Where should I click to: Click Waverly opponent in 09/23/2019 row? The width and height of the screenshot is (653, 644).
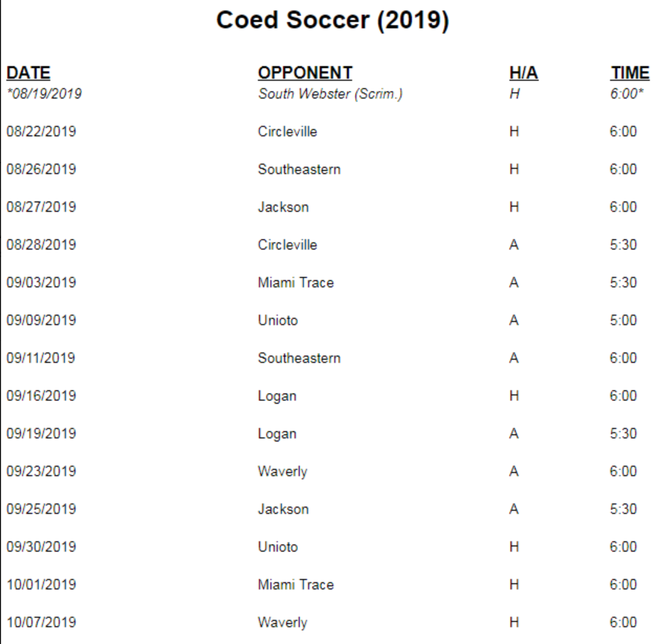pyautogui.click(x=282, y=471)
